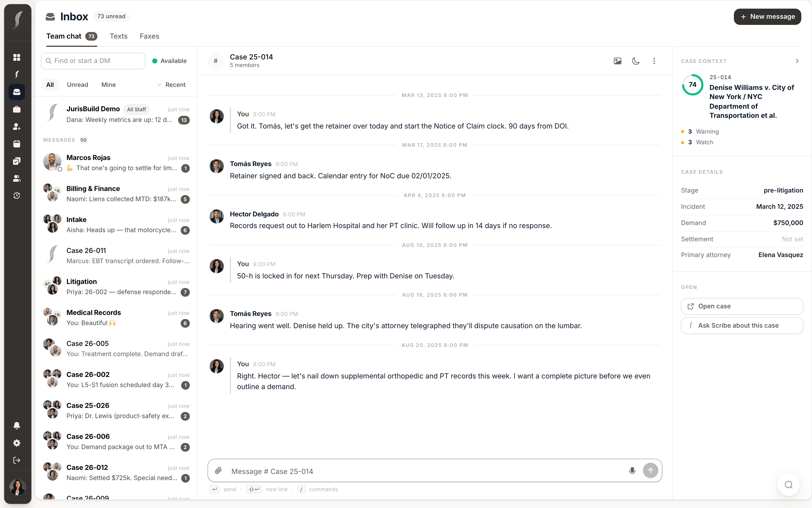Click the Primary attorney Elena Vasquez value
This screenshot has height=508, width=812.
[781, 255]
